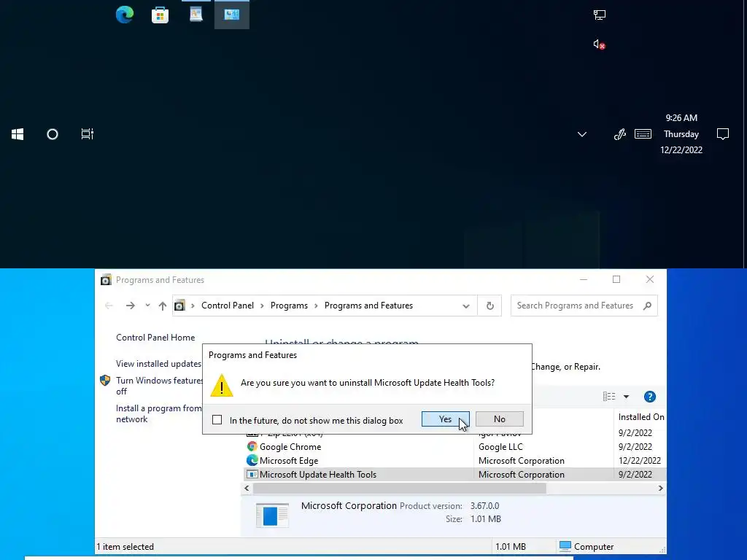747x560 pixels.
Task: Click Control Panel in the breadcrumb
Action: pyautogui.click(x=228, y=306)
